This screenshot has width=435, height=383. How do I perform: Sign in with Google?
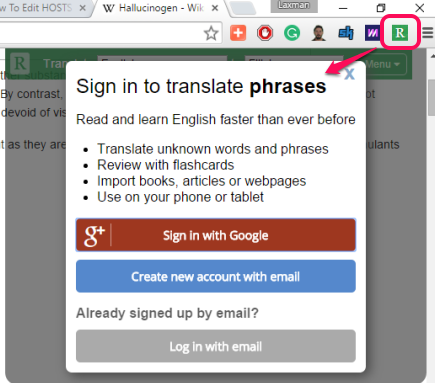pos(216,235)
